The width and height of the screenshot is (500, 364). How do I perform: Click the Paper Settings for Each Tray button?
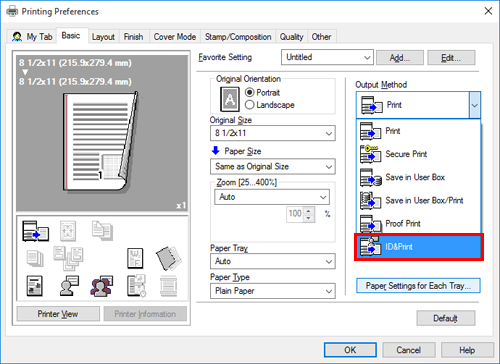pos(418,286)
